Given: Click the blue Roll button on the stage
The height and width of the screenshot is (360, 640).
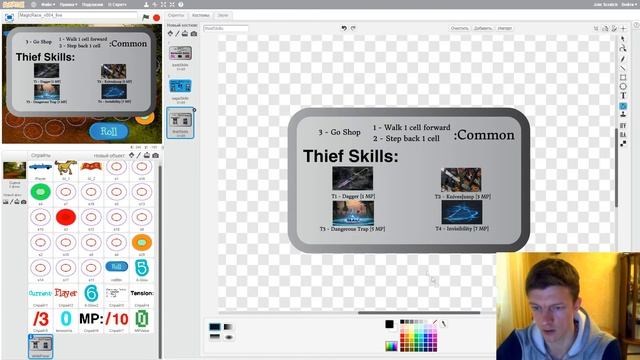Looking at the screenshot, I should click(x=109, y=131).
